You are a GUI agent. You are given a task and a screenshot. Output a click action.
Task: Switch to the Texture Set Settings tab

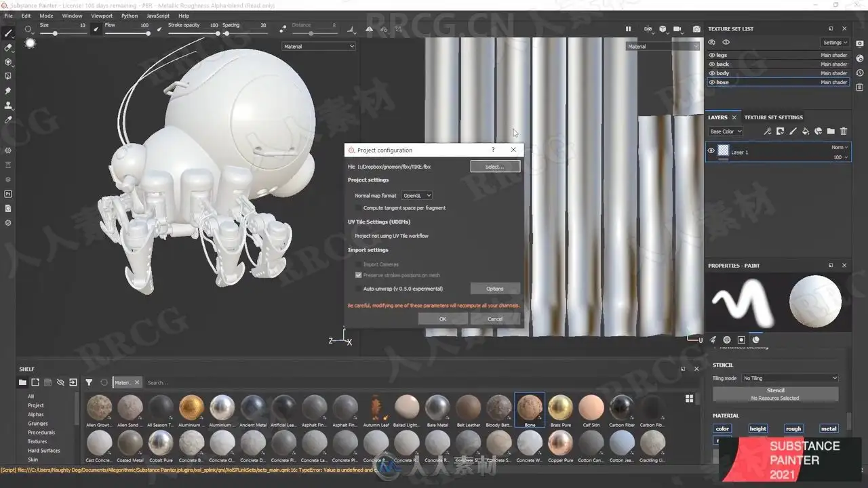[773, 117]
